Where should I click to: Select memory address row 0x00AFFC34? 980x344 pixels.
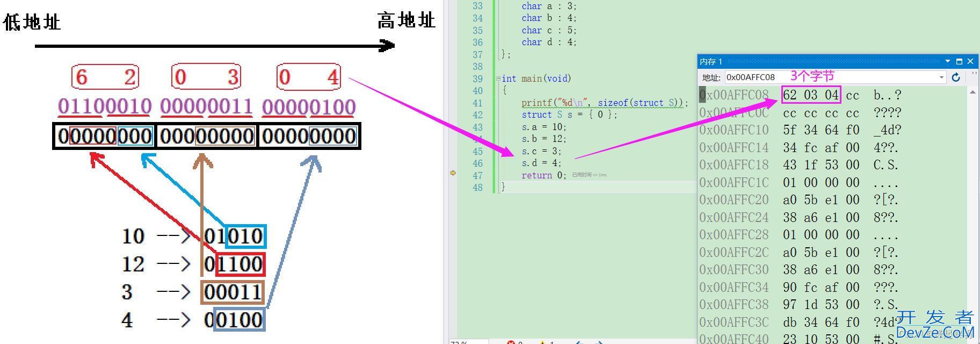click(x=734, y=287)
